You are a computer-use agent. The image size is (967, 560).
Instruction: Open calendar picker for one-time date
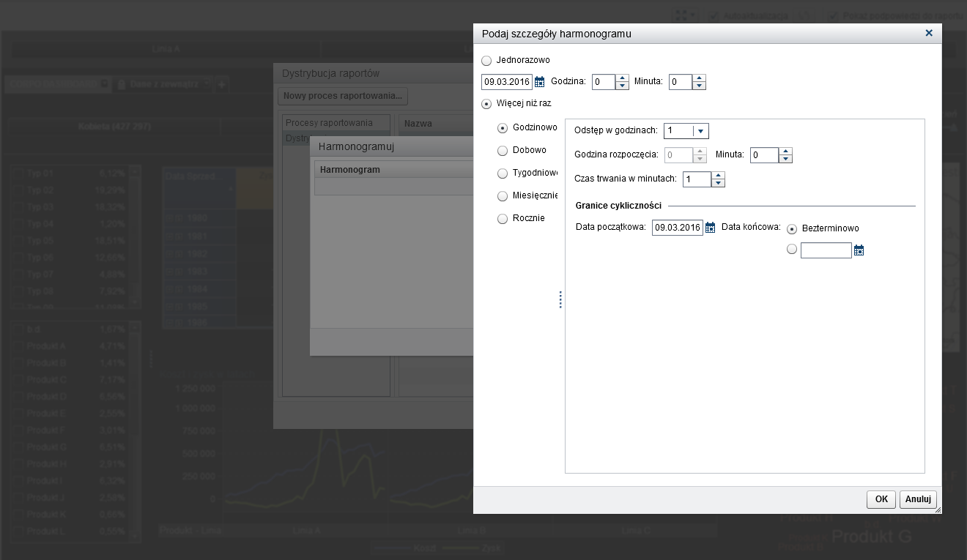pos(540,82)
